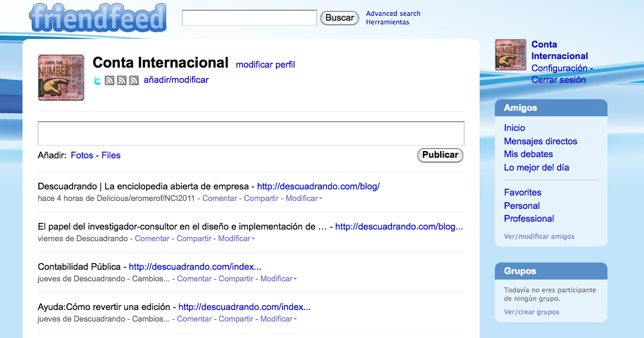Open Contabilidad Pública descuadrando link

pos(195,267)
